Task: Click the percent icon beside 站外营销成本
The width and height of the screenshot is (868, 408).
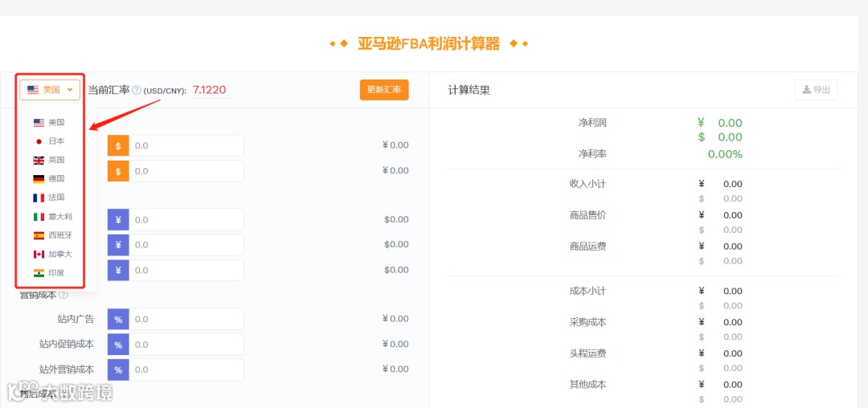Action: (118, 370)
